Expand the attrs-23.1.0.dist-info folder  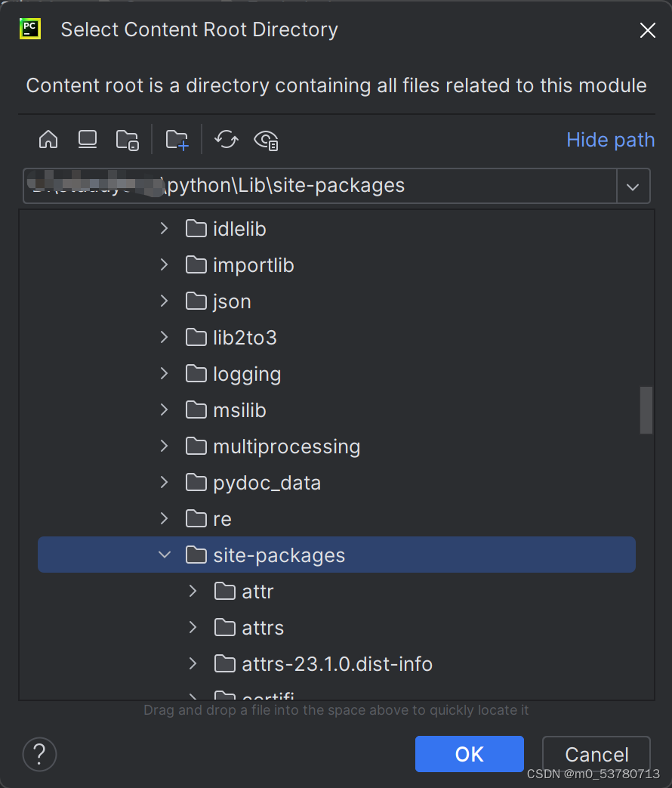(193, 664)
